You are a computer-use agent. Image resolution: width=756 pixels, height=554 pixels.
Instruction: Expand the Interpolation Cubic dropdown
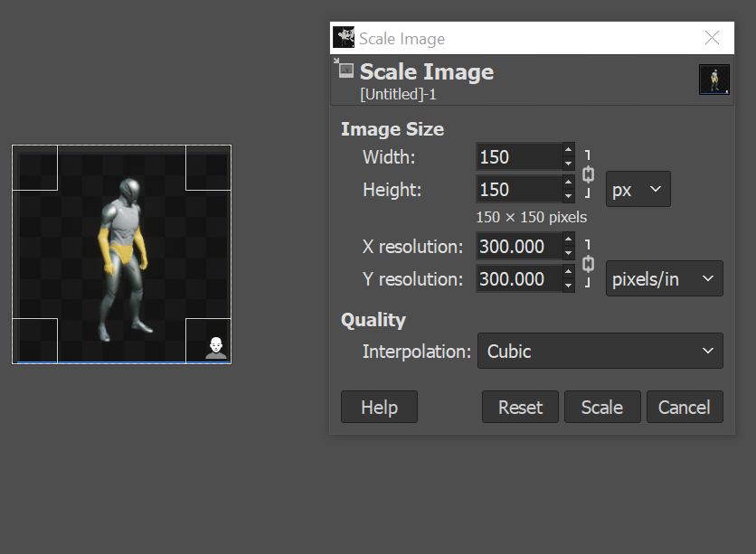(x=600, y=352)
